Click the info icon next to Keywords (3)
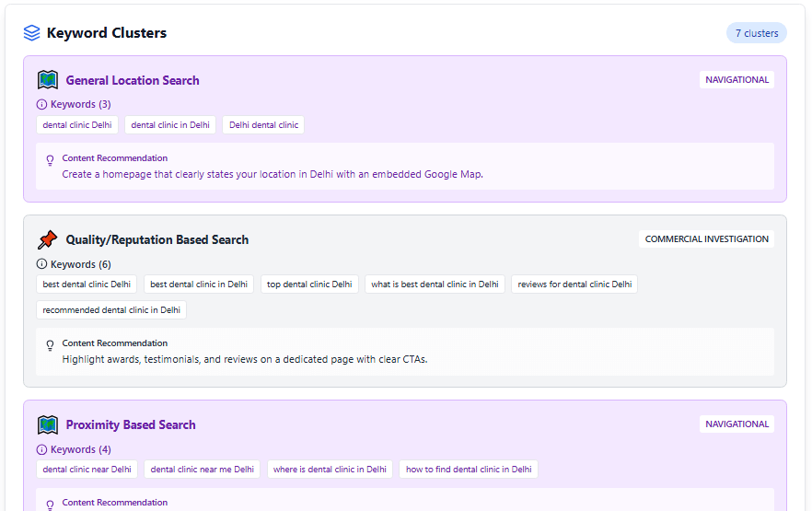The image size is (812, 511). [41, 105]
